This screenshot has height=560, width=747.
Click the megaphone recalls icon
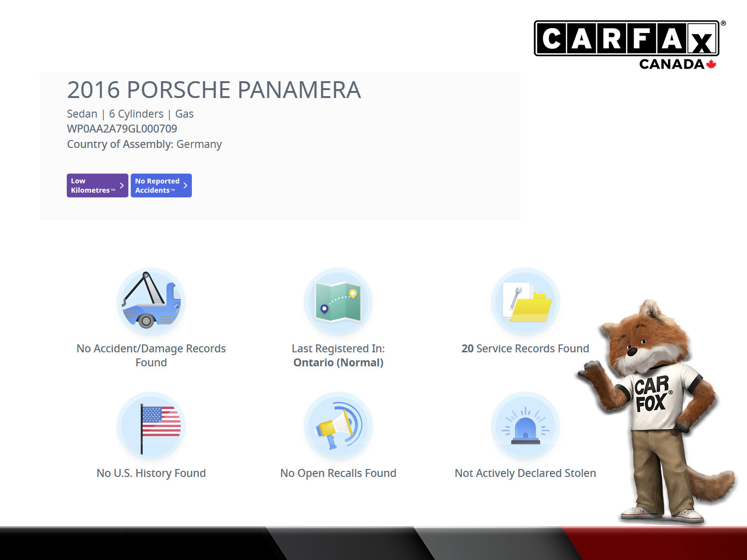click(338, 427)
